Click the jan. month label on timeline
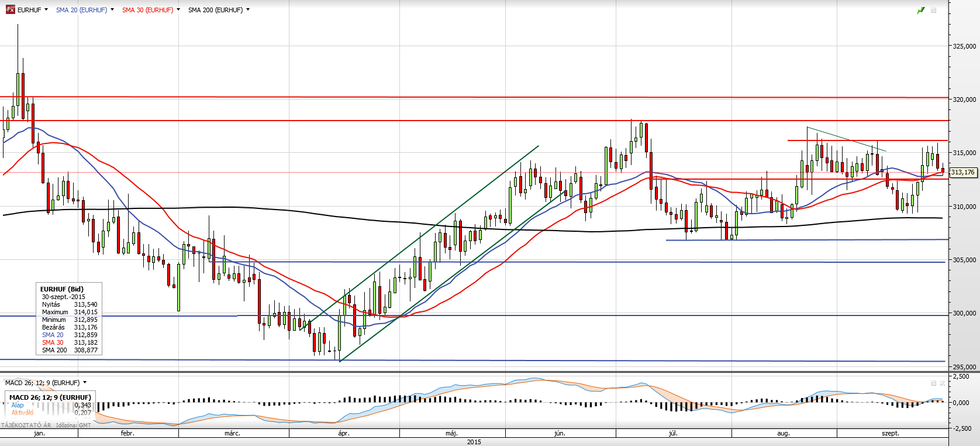This screenshot has width=980, height=446. [39, 433]
